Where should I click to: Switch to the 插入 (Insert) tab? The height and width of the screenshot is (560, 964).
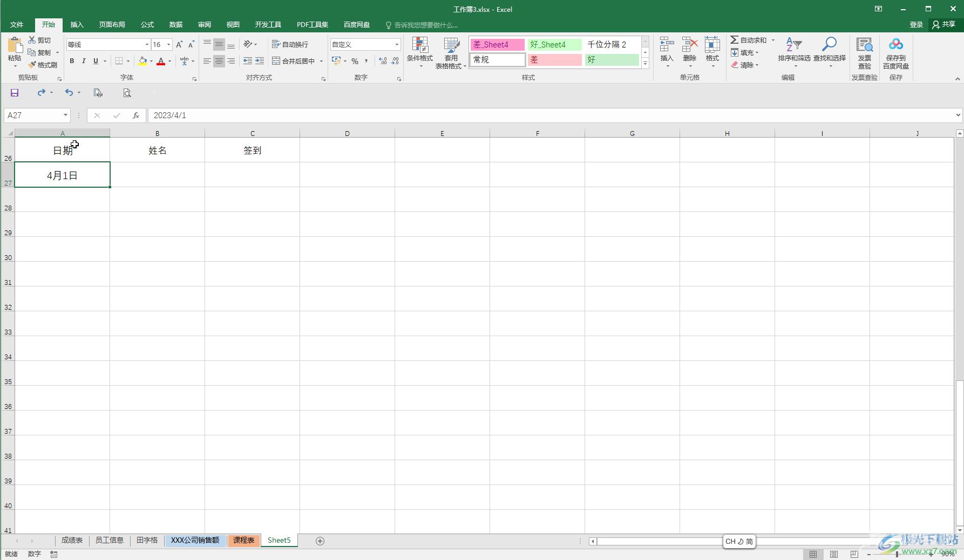coord(77,25)
